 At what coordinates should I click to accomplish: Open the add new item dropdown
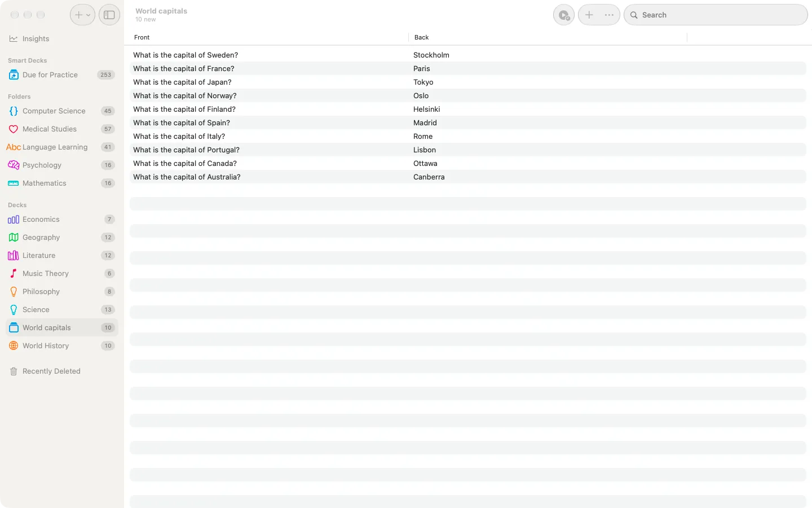(x=82, y=15)
